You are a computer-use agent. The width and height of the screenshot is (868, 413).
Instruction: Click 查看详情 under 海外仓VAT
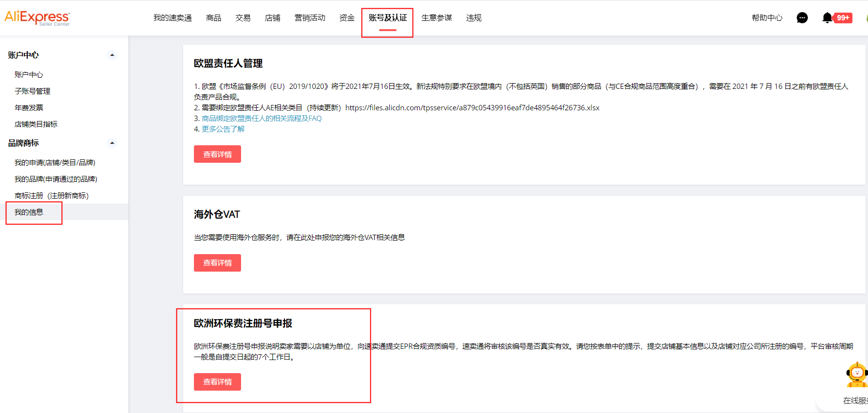[217, 263]
